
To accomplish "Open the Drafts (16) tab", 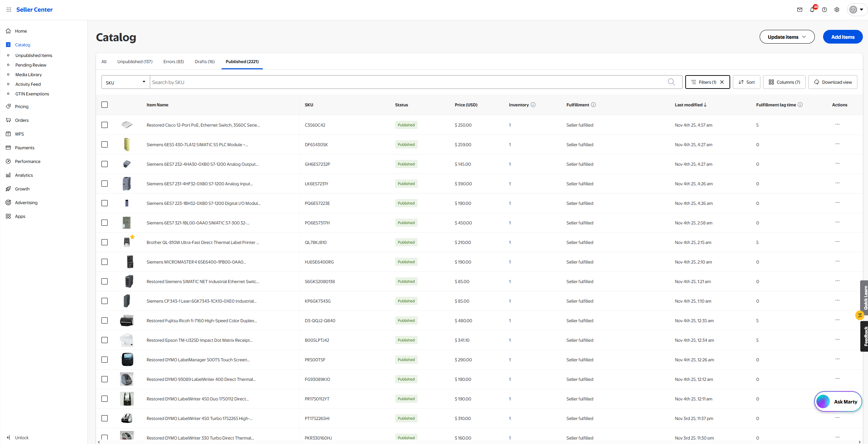I will pos(205,62).
